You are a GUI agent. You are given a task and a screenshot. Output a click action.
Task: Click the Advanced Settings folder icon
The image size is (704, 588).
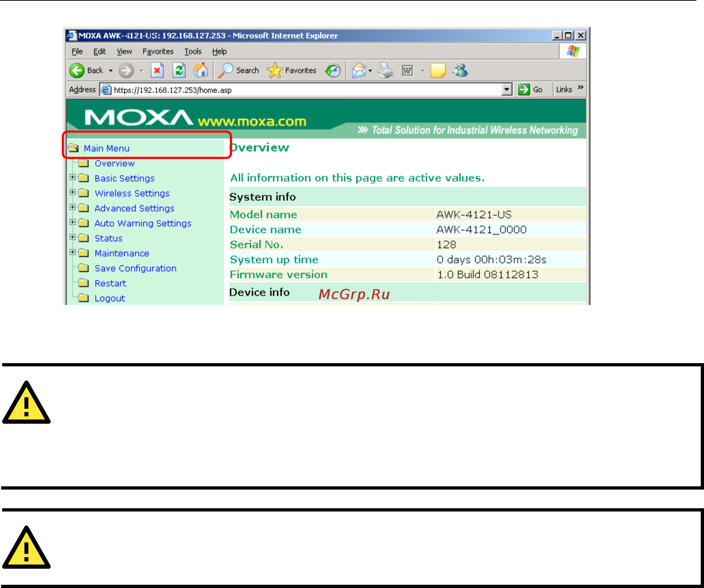pos(84,208)
